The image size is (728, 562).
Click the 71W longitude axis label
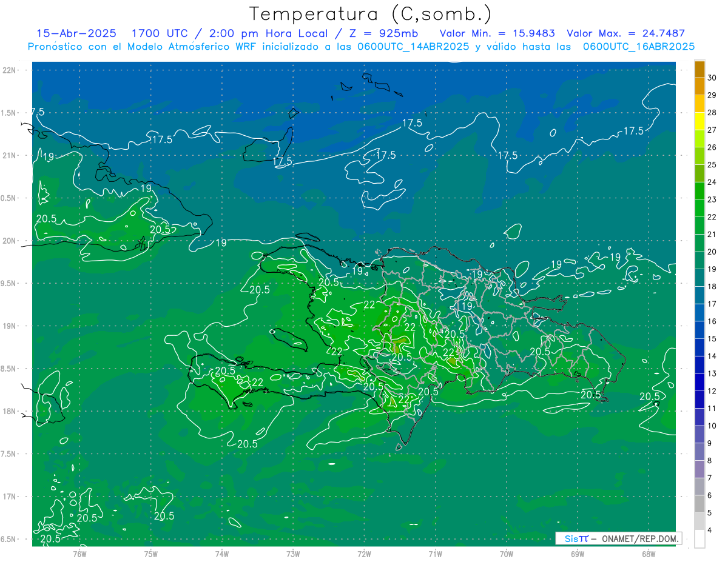click(x=435, y=554)
